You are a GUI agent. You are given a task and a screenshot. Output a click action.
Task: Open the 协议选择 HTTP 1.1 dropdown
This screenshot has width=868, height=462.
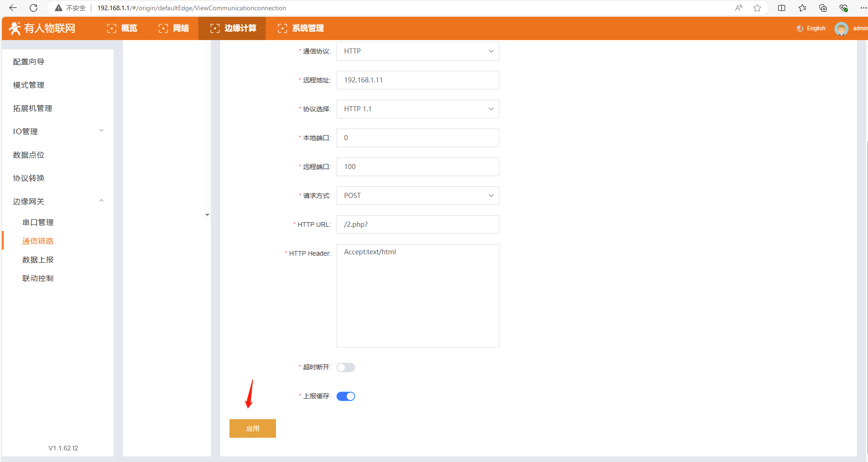417,109
